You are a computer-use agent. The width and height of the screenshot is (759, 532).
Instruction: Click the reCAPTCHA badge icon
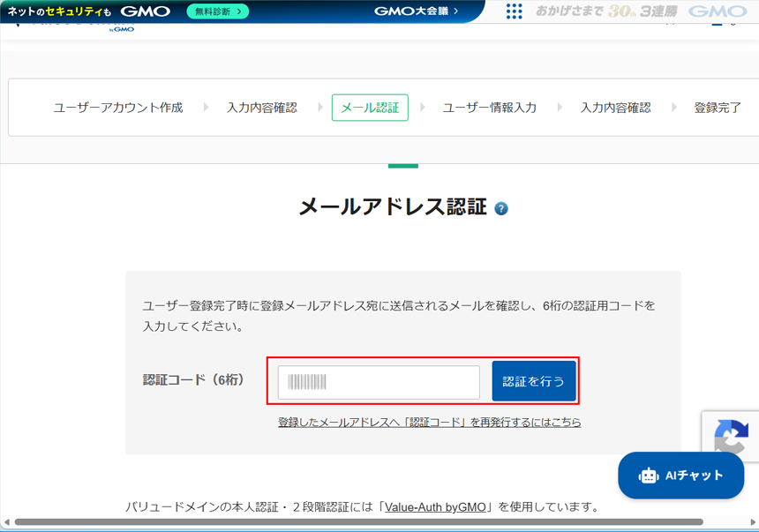coord(731,436)
